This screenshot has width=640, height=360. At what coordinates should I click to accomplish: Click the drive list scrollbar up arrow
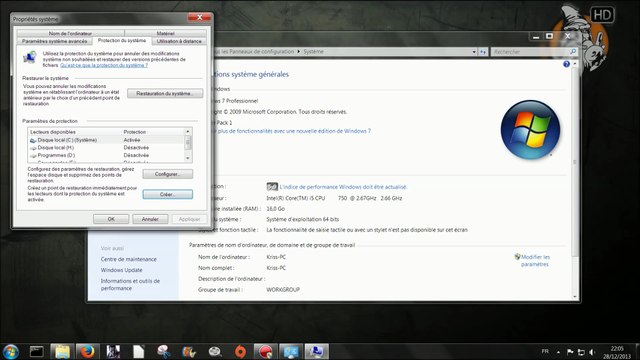[x=188, y=131]
